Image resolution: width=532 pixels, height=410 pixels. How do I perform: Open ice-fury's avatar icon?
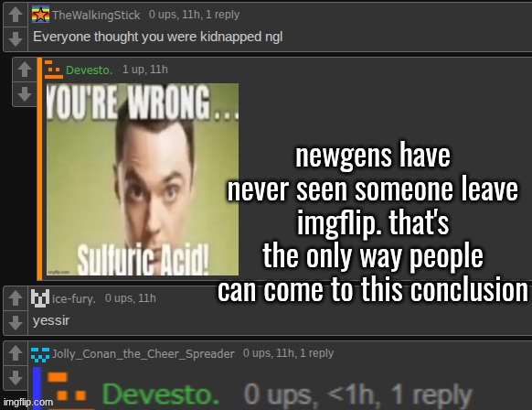pyautogui.click(x=40, y=298)
